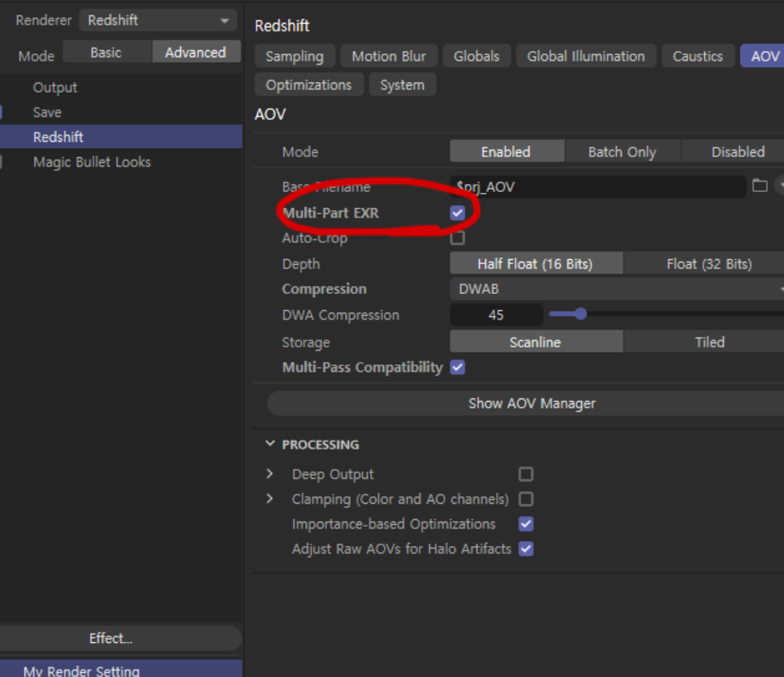Toggle Importance-based Optimizations checkbox
Image resolution: width=784 pixels, height=677 pixels.
click(x=526, y=524)
